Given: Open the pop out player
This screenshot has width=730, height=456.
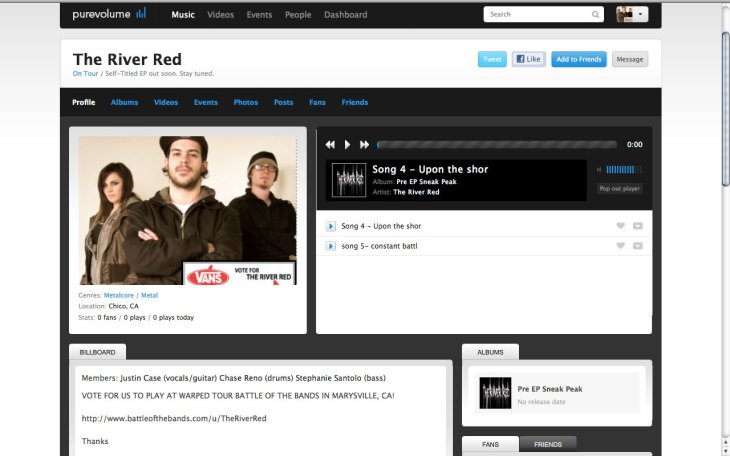Looking at the screenshot, I should [619, 189].
